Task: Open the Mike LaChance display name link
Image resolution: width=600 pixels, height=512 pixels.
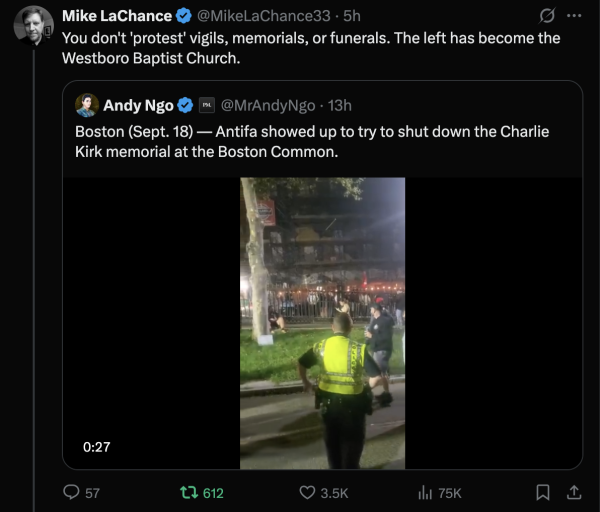Action: click(x=116, y=16)
